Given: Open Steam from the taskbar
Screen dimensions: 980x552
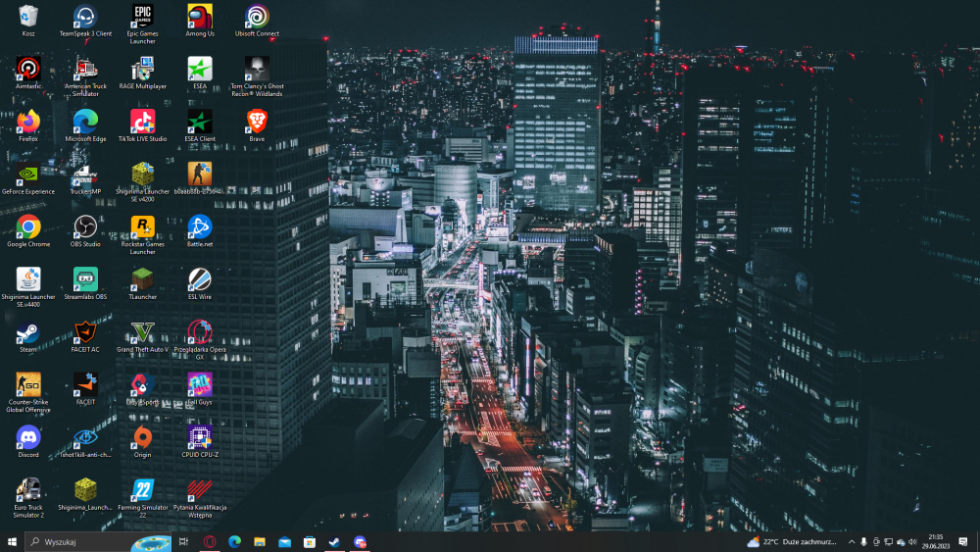Looking at the screenshot, I should pos(334,542).
